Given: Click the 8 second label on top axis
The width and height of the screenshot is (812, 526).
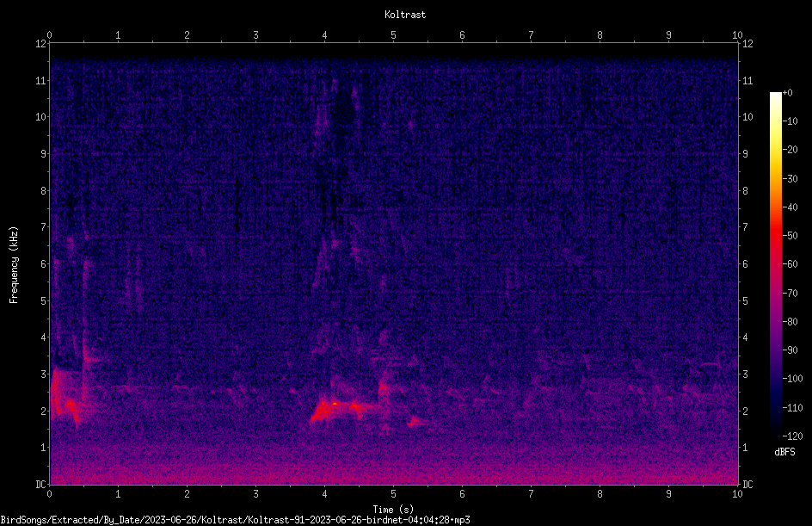Looking at the screenshot, I should (600, 34).
